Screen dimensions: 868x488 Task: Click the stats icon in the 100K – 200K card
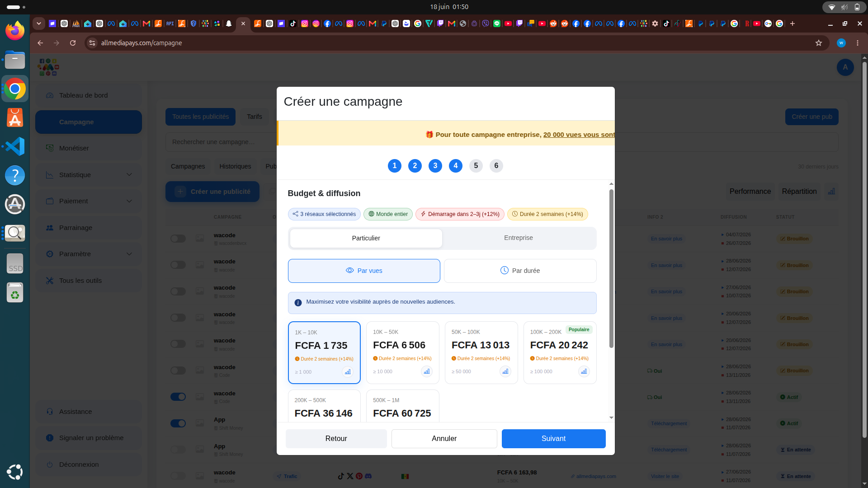584,371
